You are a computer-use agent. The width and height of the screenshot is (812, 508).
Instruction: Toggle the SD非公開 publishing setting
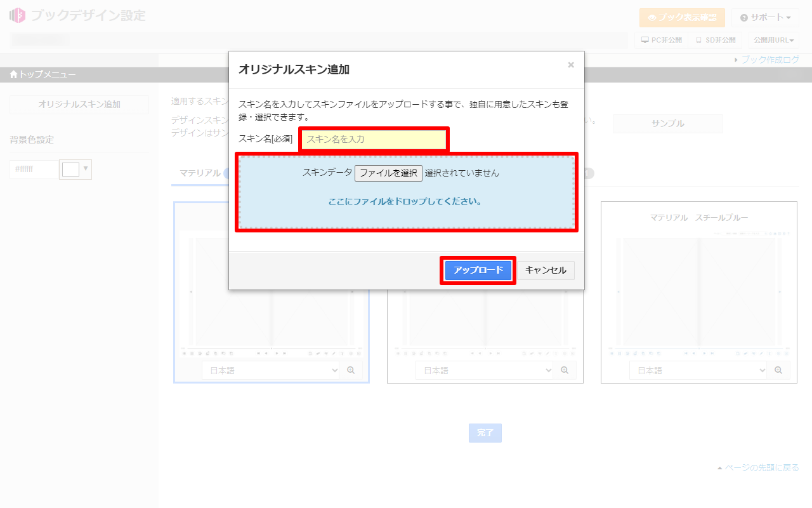[715, 39]
